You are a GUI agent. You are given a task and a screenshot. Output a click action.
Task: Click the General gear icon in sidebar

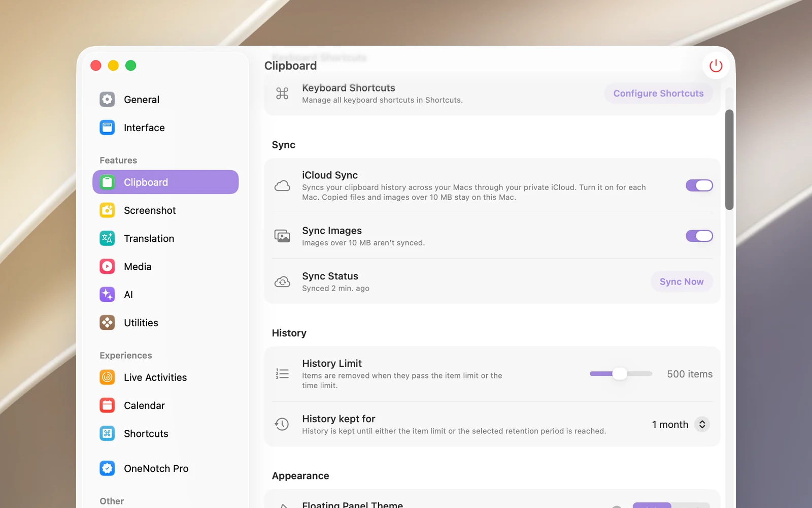[107, 100]
